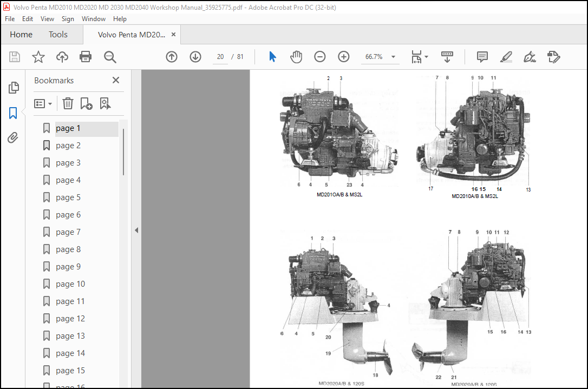Click the scroll down read mode icon
This screenshot has height=389, width=588.
447,57
